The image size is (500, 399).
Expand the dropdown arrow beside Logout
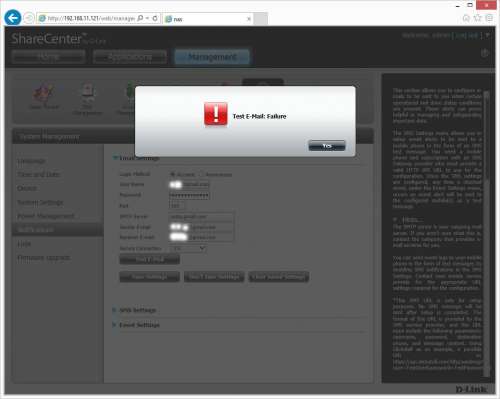(x=487, y=35)
